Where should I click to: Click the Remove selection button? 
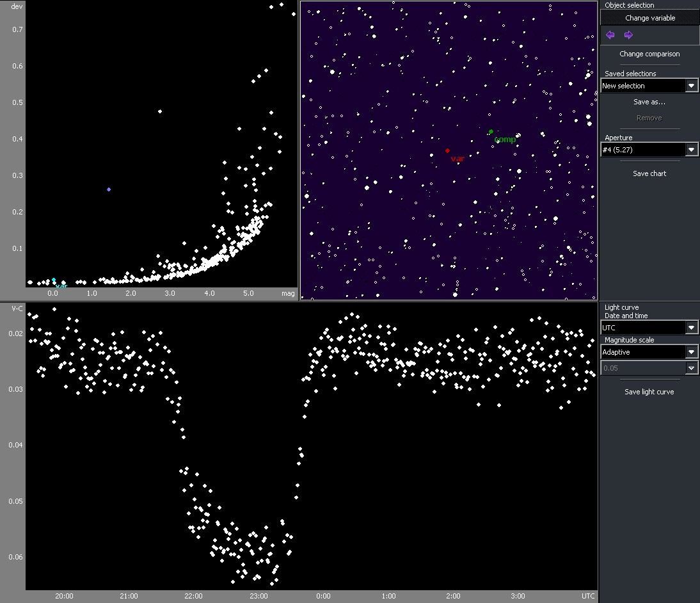tap(649, 118)
